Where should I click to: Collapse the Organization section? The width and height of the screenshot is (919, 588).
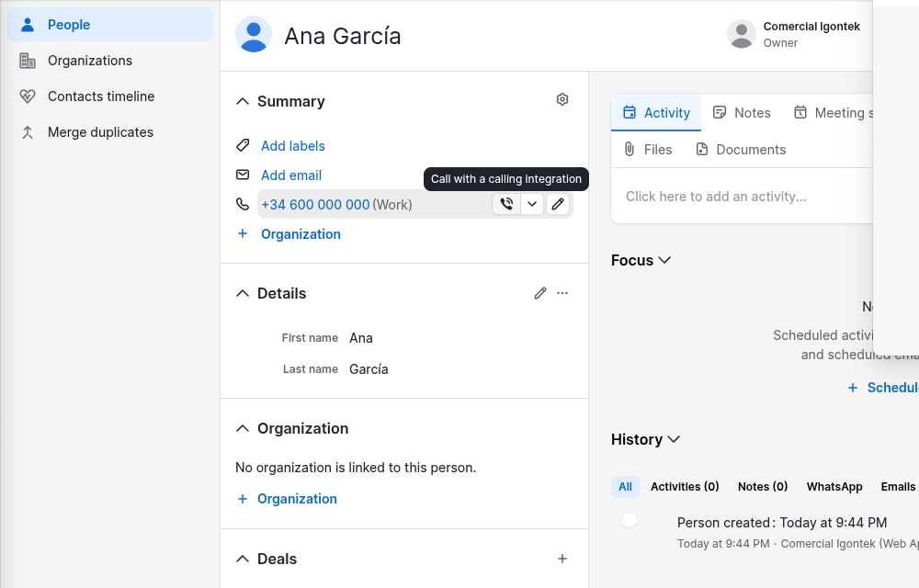point(242,429)
